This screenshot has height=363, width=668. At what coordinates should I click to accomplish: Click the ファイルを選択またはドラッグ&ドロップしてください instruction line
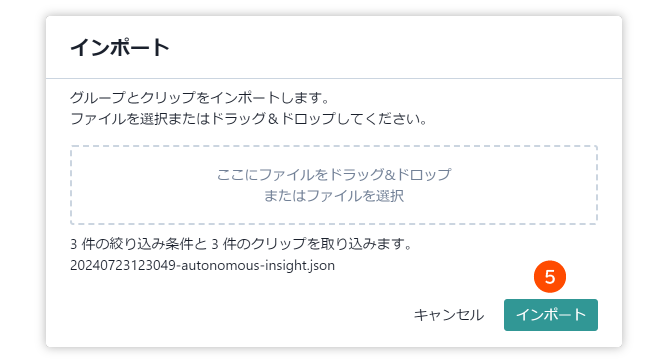[248, 118]
